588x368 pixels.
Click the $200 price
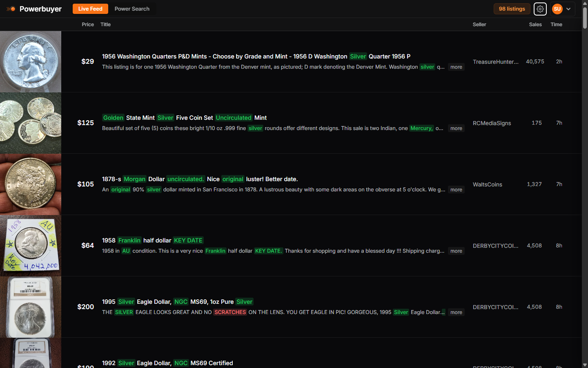click(86, 307)
